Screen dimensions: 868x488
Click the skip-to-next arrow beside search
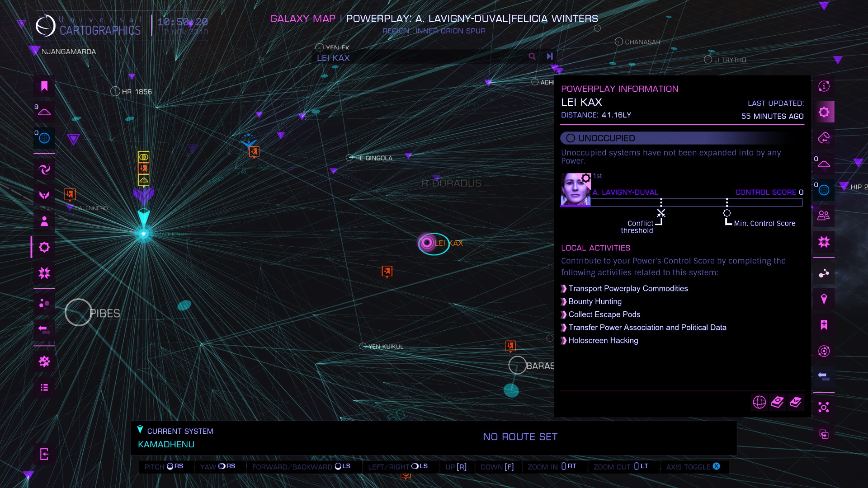click(x=550, y=56)
